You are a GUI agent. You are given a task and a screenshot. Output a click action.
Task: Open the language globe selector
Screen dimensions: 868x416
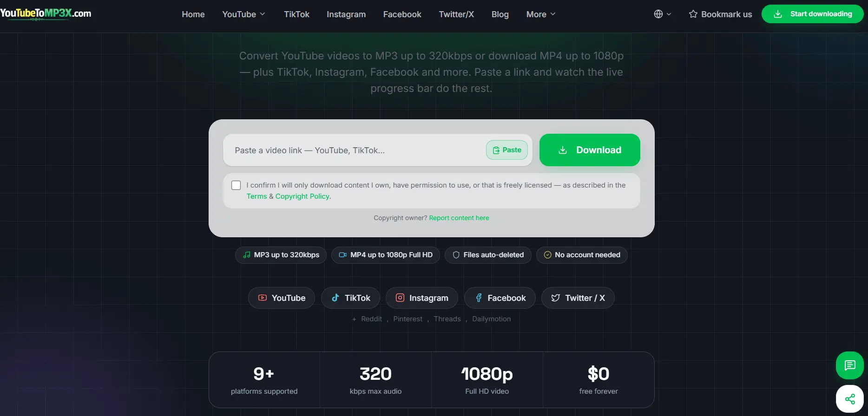tap(662, 14)
